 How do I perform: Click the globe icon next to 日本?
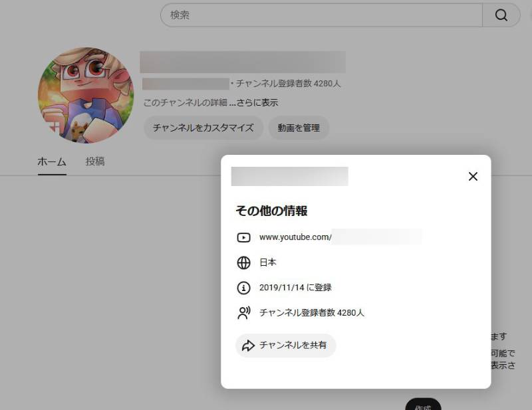pyautogui.click(x=243, y=262)
